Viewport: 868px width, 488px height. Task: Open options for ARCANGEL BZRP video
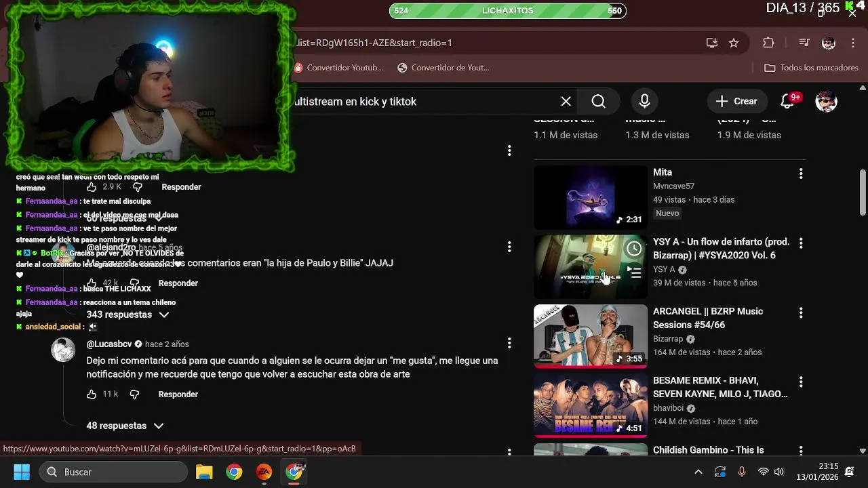tap(801, 312)
